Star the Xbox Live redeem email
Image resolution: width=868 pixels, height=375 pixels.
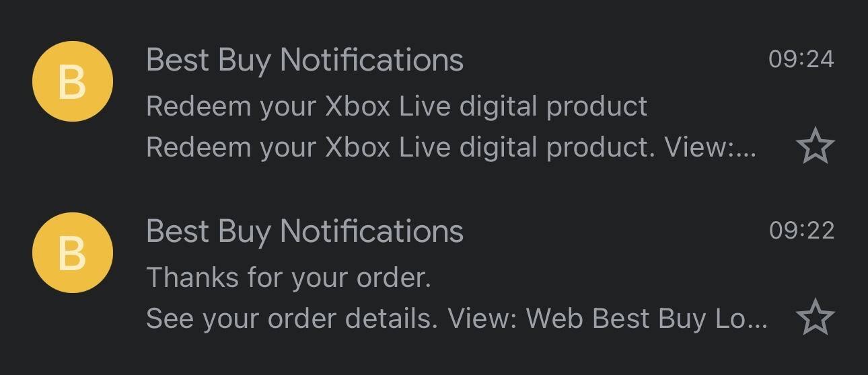(x=815, y=147)
